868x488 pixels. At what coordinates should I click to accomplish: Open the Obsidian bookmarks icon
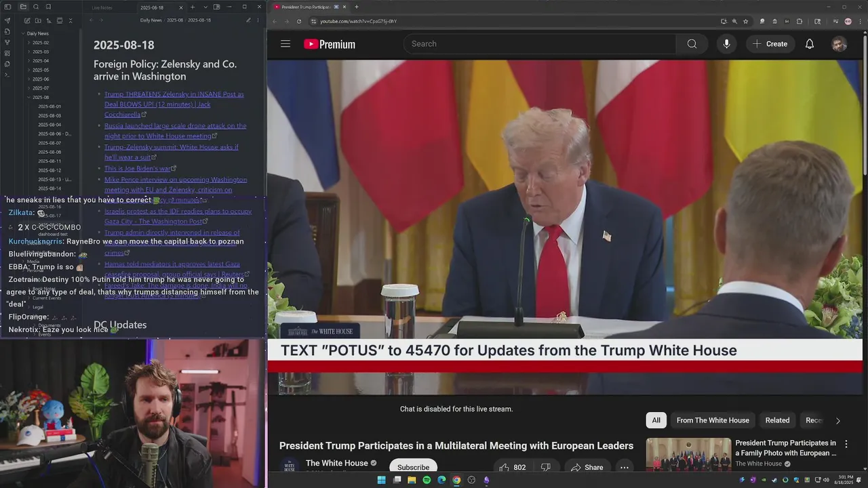pyautogui.click(x=48, y=7)
